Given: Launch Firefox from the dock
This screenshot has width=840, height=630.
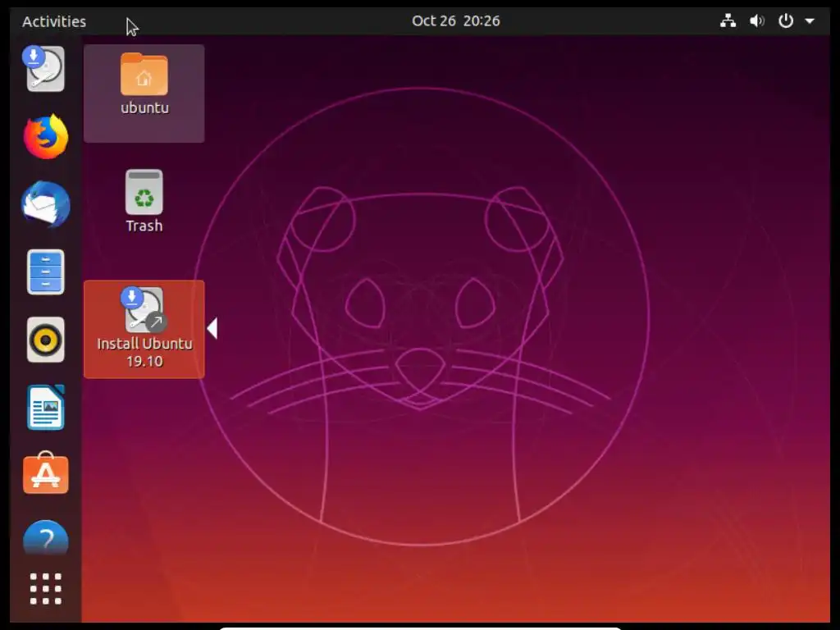Looking at the screenshot, I should [46, 137].
